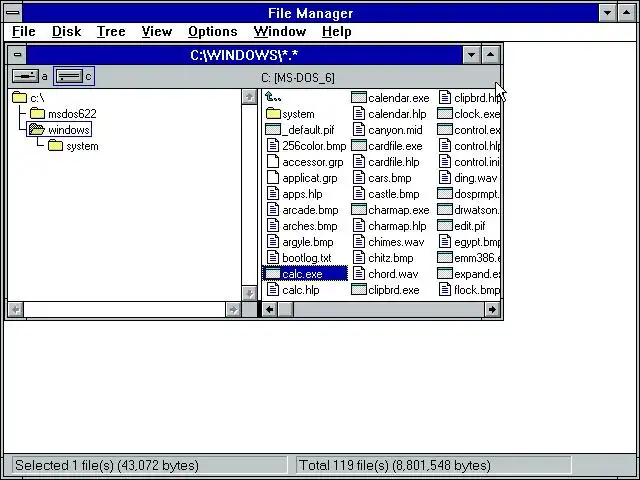Click the open windows folder icon in tree
The width and height of the screenshot is (640, 480).
tap(37, 130)
